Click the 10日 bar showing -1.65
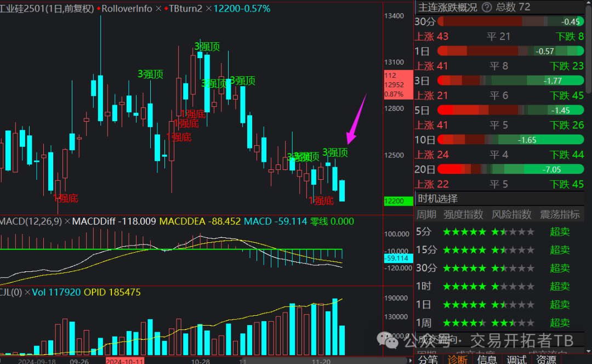The image size is (592, 364). coord(510,140)
